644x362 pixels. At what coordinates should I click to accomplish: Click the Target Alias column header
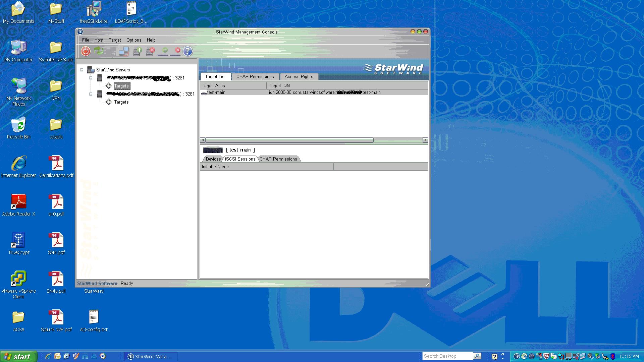[233, 85]
